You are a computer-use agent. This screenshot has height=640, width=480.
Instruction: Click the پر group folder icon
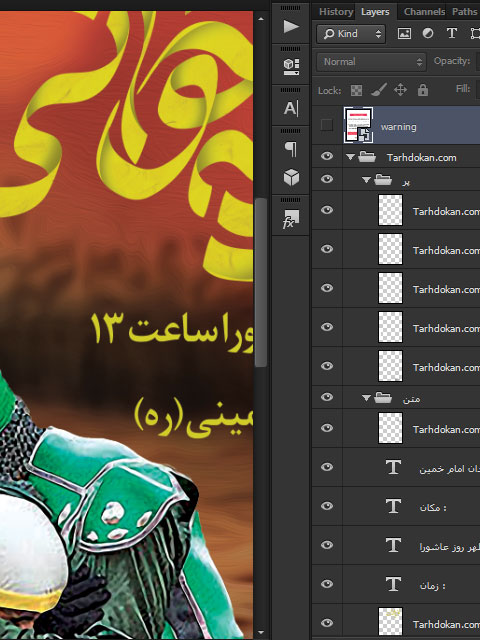click(383, 179)
